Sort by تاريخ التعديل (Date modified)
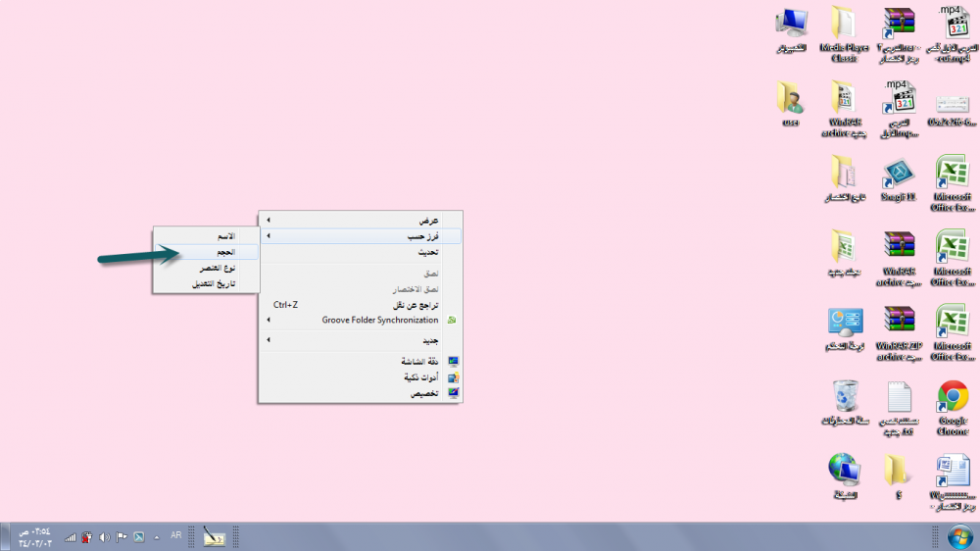This screenshot has height=551, width=980. tap(206, 284)
